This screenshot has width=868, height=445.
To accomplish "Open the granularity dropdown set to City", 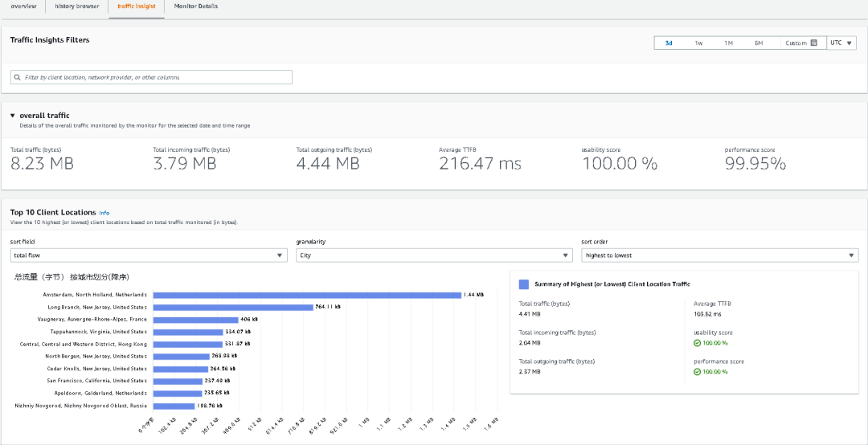I will [434, 255].
